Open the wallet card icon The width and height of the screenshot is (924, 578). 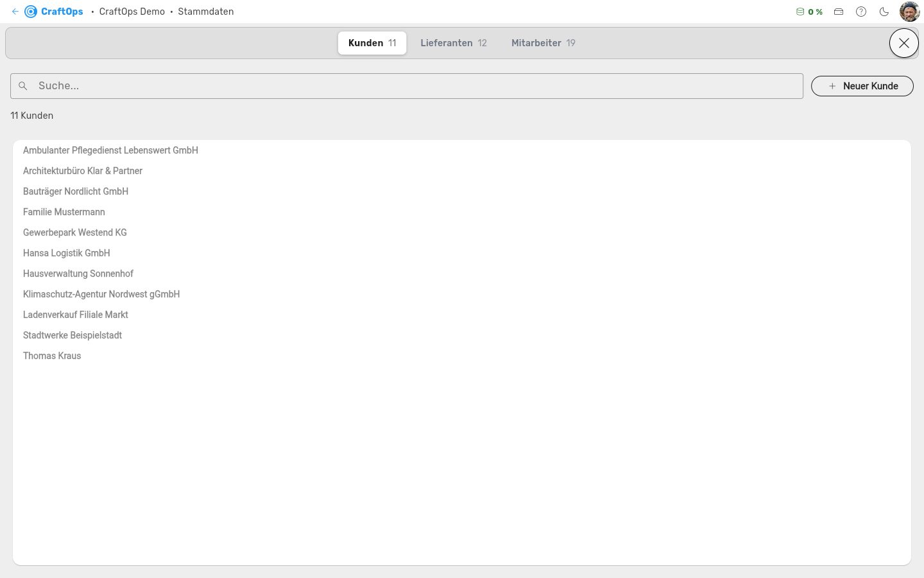point(839,12)
